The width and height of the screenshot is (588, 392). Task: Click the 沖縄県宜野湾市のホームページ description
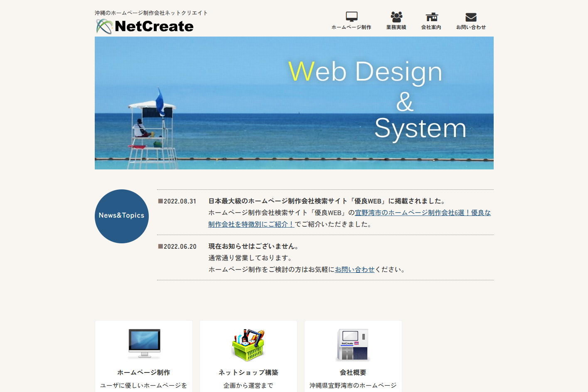click(x=353, y=385)
